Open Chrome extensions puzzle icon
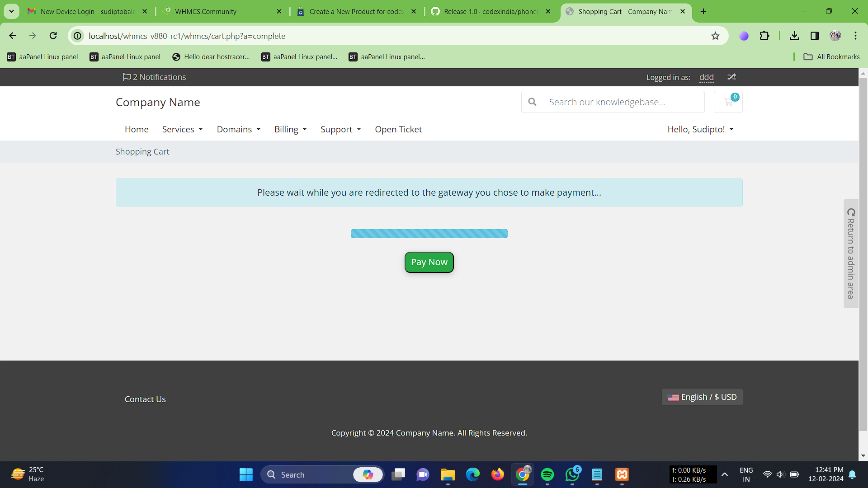 tap(764, 36)
